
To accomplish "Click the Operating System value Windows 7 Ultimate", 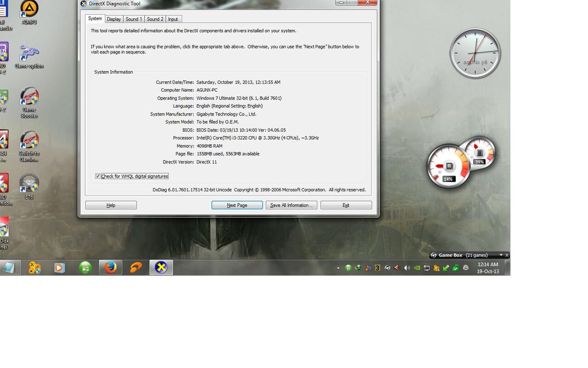I will coord(239,98).
